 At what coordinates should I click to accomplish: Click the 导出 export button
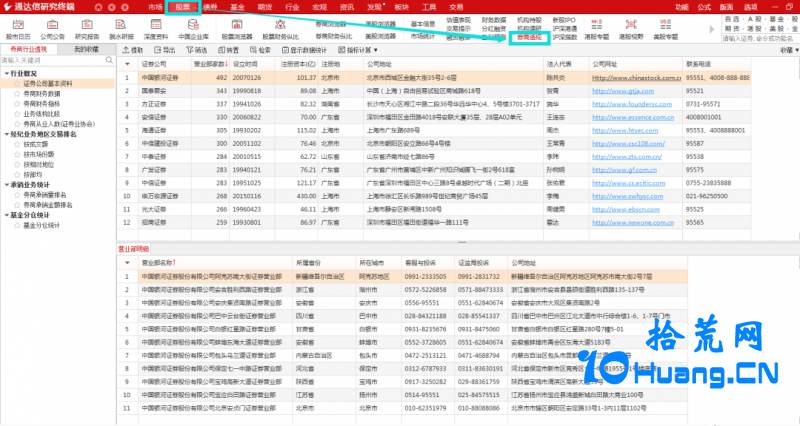click(x=164, y=50)
